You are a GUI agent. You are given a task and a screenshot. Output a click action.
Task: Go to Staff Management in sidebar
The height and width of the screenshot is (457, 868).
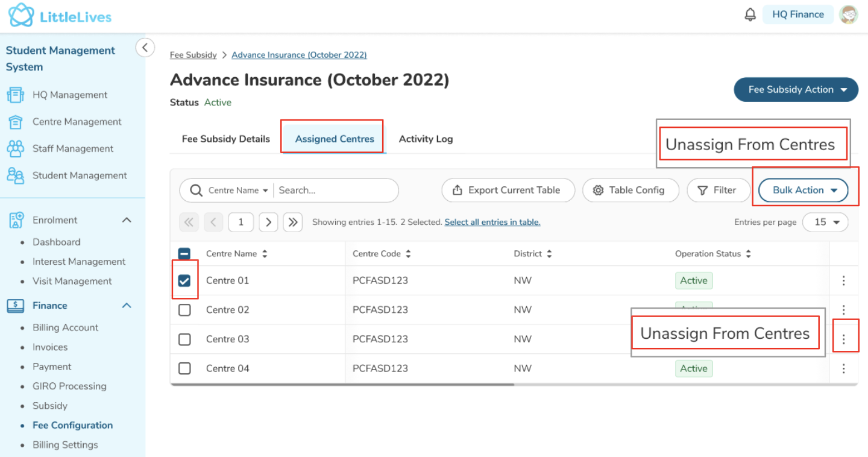[72, 148]
